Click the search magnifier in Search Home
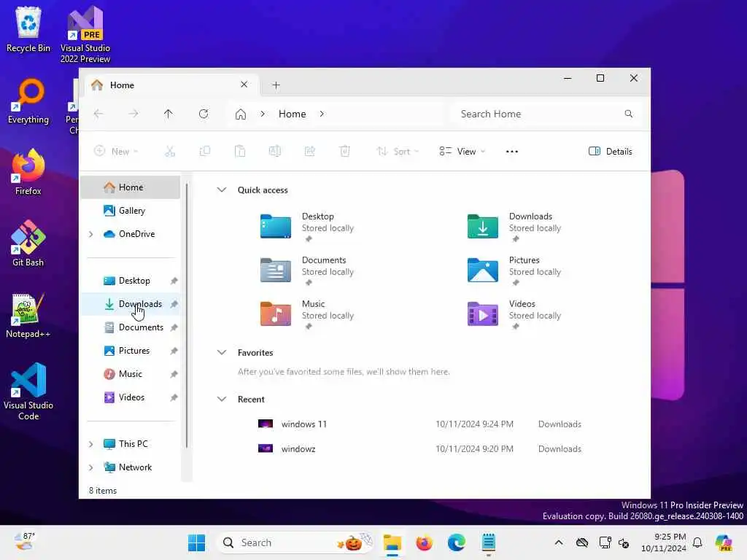 tap(628, 114)
